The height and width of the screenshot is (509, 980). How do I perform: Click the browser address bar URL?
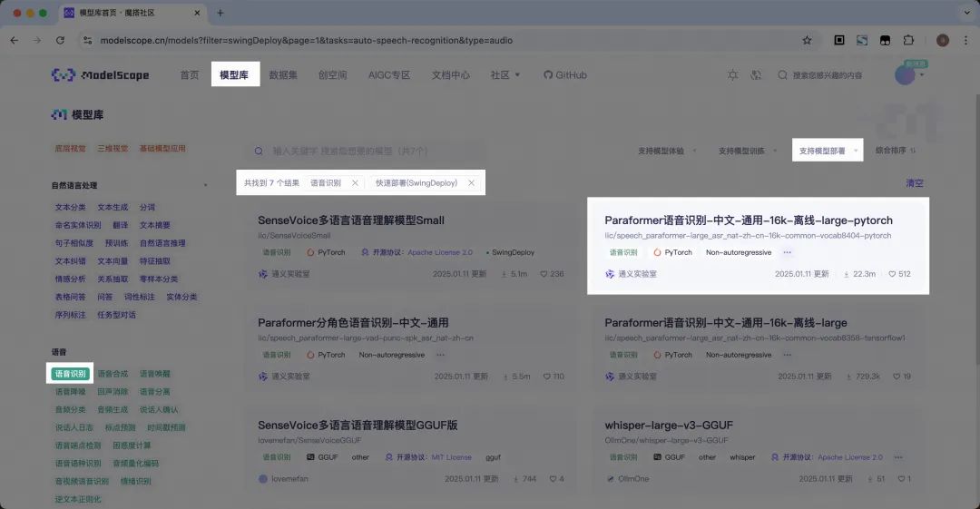click(307, 40)
